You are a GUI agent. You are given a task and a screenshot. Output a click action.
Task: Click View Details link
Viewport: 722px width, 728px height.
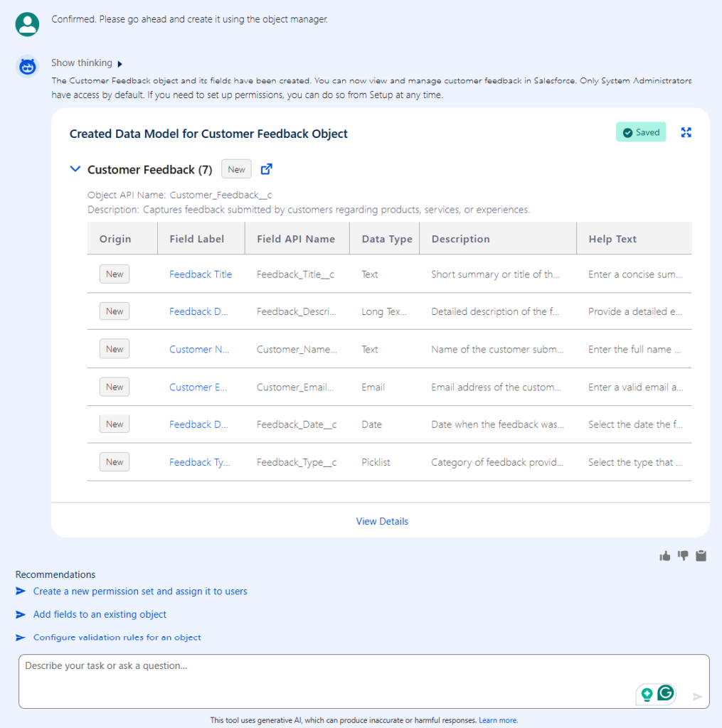[x=382, y=521]
